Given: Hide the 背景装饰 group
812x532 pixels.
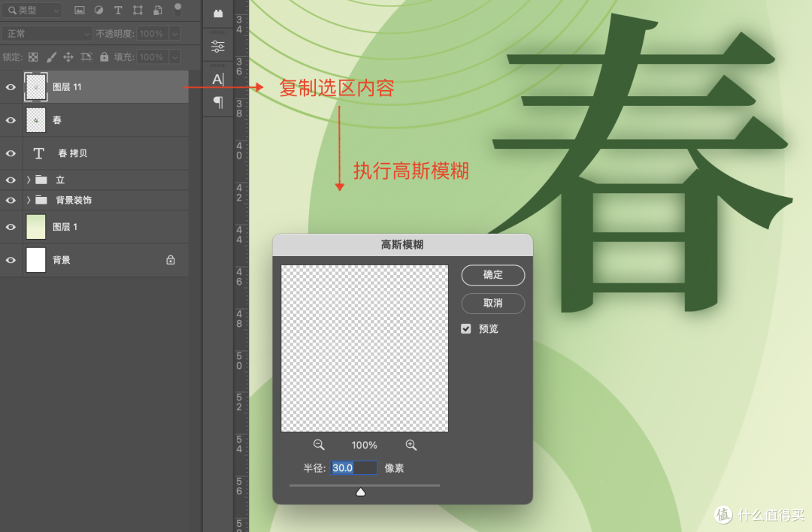Looking at the screenshot, I should pos(11,201).
